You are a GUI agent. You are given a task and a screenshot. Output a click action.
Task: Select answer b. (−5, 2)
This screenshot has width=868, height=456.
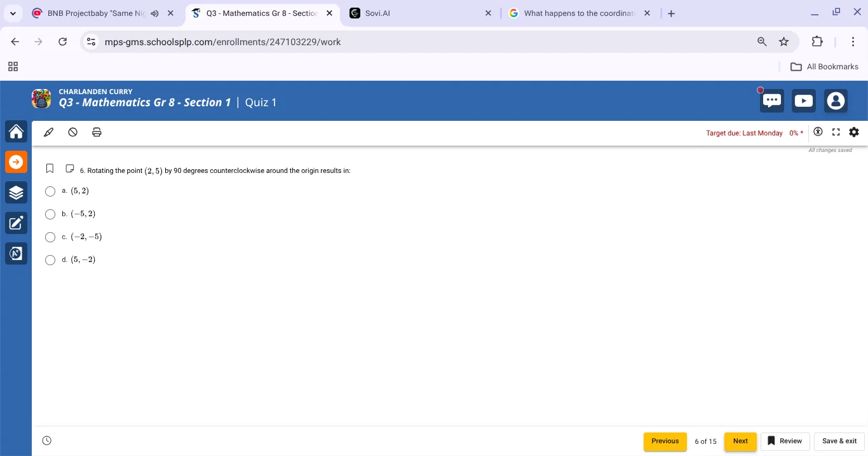click(50, 214)
